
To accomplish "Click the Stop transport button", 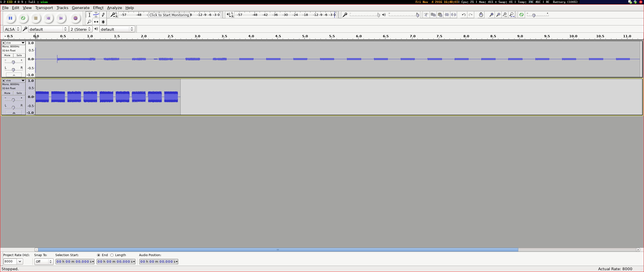I will point(36,18).
